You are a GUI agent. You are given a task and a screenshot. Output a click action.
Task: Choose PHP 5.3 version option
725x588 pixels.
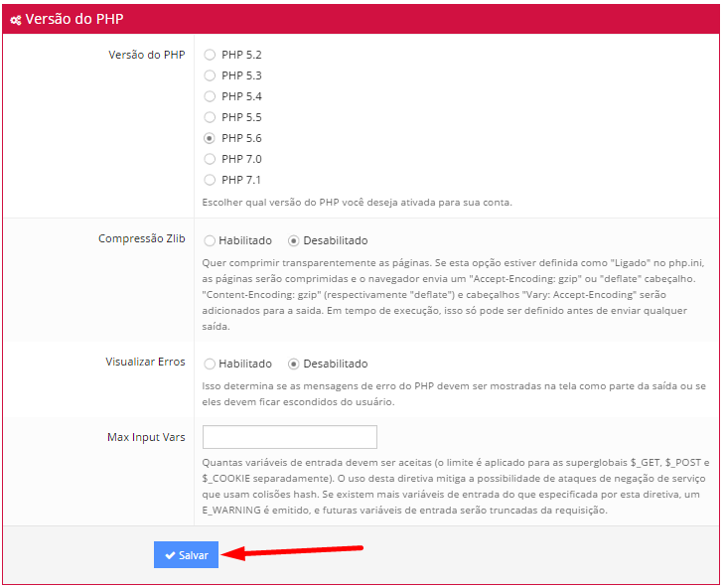210,75
